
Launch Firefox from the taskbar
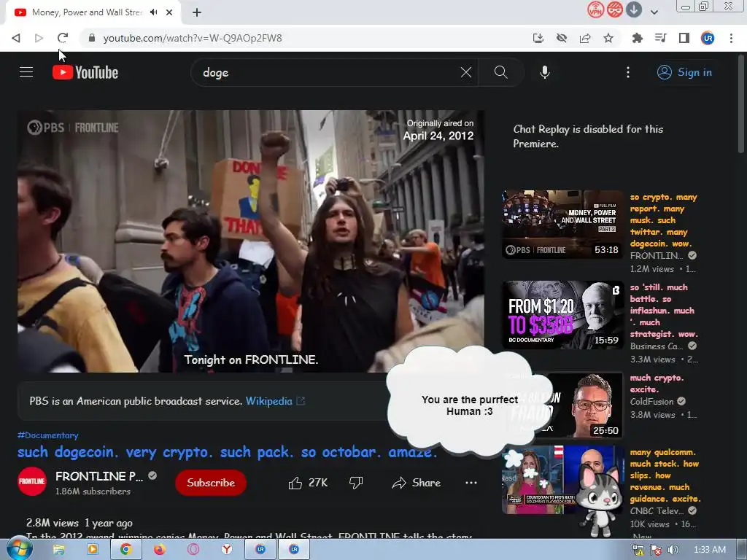159,550
